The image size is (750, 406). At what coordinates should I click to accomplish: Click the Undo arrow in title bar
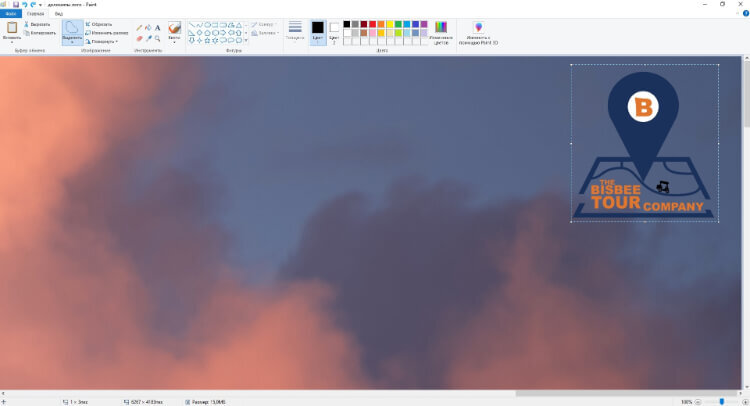(x=24, y=4)
